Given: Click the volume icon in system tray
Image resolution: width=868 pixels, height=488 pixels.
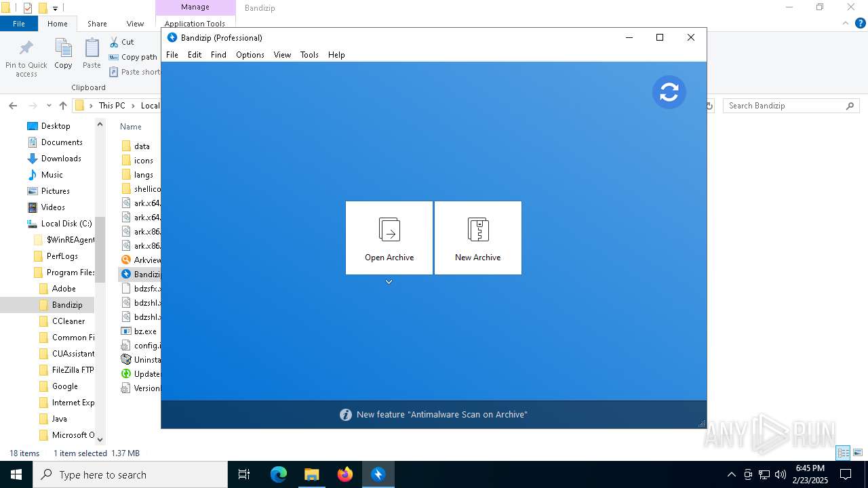Looking at the screenshot, I should click(781, 474).
